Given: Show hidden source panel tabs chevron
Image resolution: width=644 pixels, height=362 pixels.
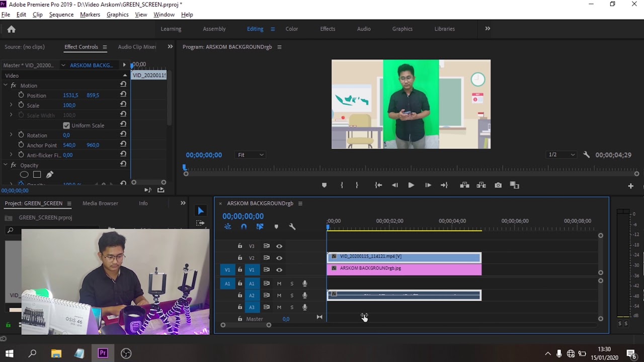Looking at the screenshot, I should [x=170, y=47].
